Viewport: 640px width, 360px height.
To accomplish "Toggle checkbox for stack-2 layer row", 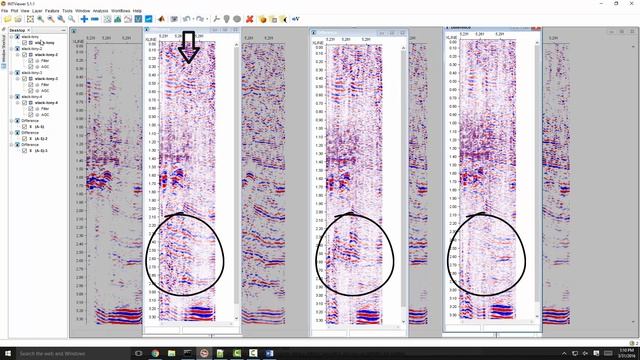I will pyautogui.click(x=24, y=55).
